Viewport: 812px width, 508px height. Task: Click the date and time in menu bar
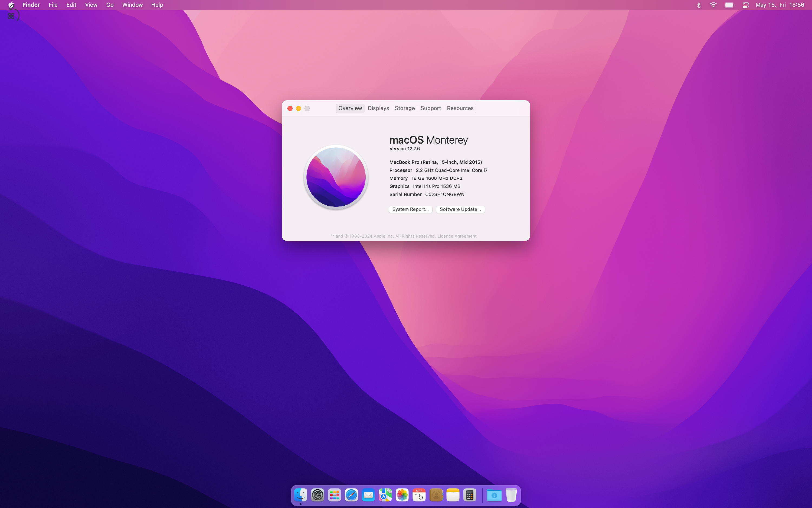pos(780,5)
